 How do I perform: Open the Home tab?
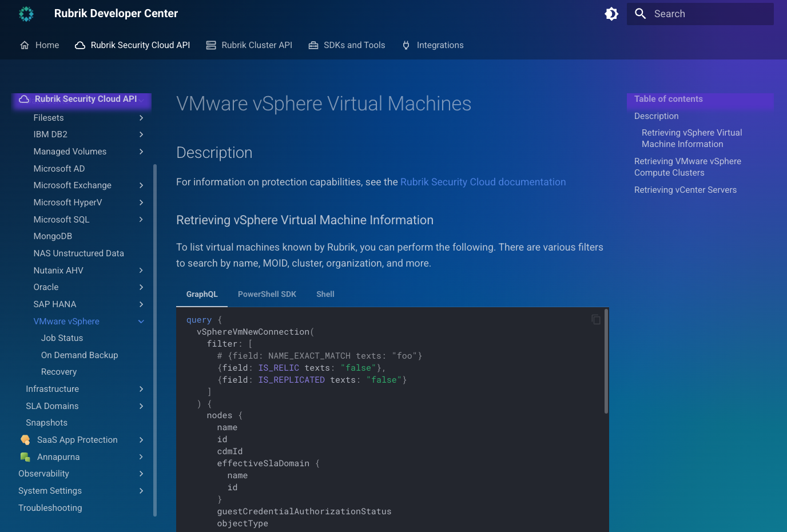point(39,45)
